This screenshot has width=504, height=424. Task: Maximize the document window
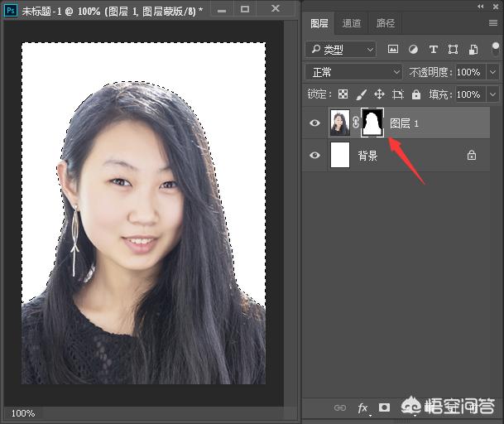pyautogui.click(x=245, y=9)
